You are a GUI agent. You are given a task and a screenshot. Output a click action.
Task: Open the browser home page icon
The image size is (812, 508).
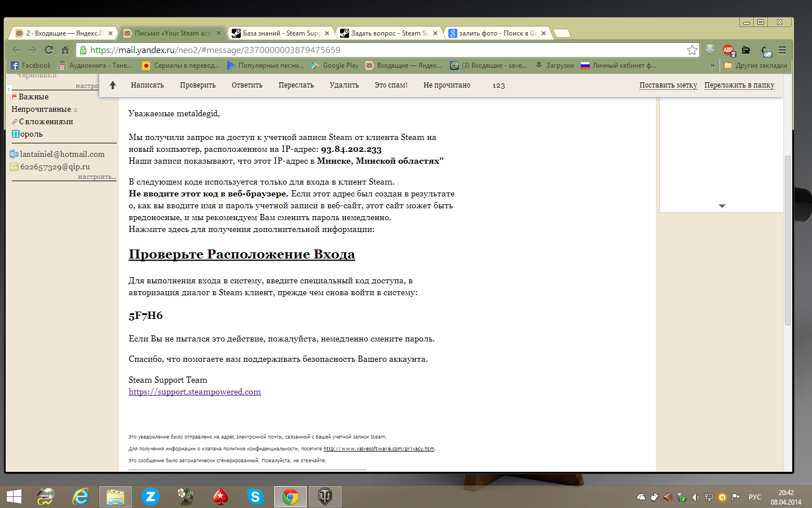click(65, 50)
